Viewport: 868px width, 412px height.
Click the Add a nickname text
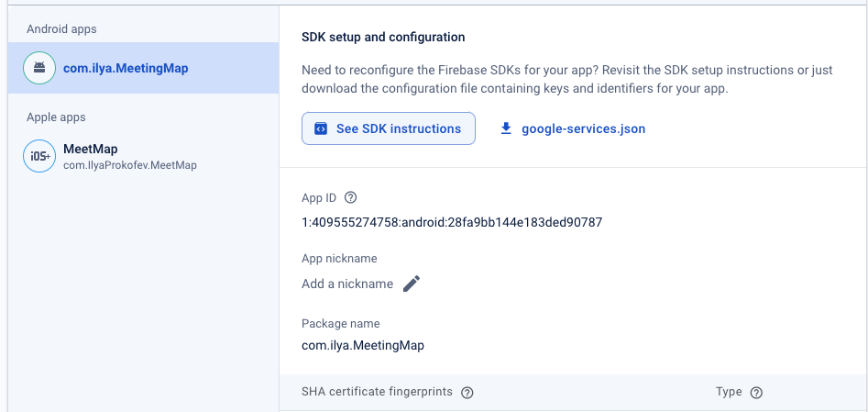click(x=347, y=284)
